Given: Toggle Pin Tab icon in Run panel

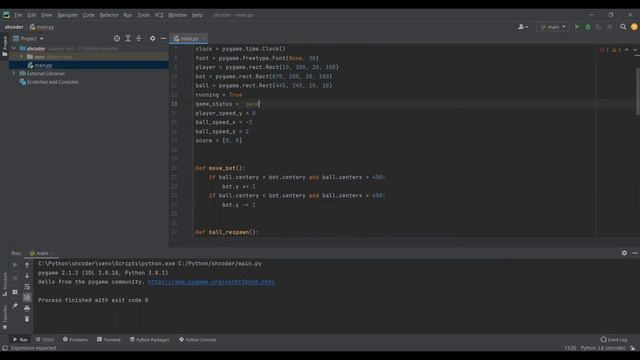Looking at the screenshot, I should (15, 306).
